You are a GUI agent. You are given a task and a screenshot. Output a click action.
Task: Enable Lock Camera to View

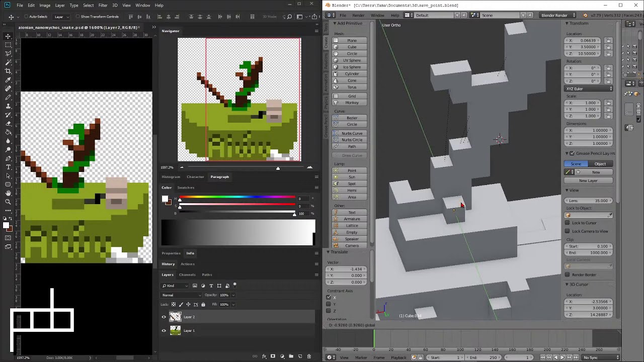tap(568, 231)
